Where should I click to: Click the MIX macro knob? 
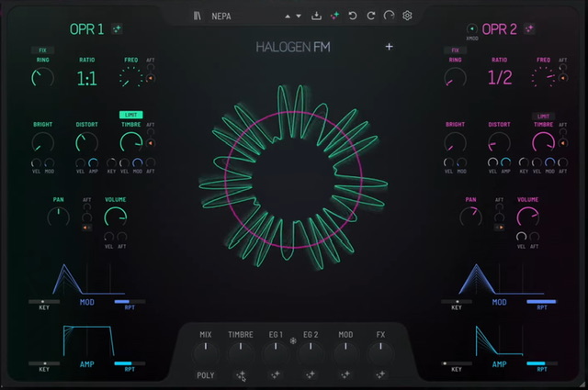206,353
